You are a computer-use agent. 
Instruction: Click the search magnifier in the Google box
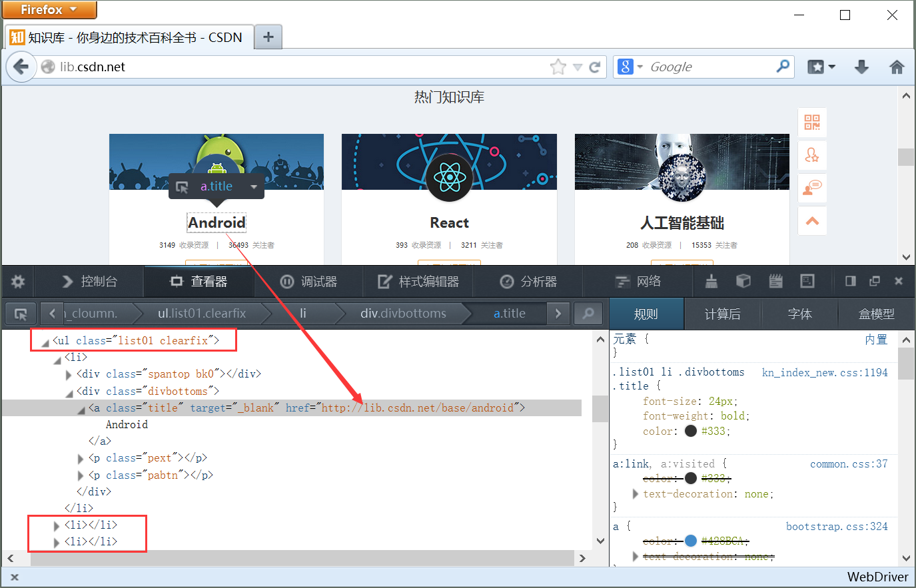(x=783, y=66)
